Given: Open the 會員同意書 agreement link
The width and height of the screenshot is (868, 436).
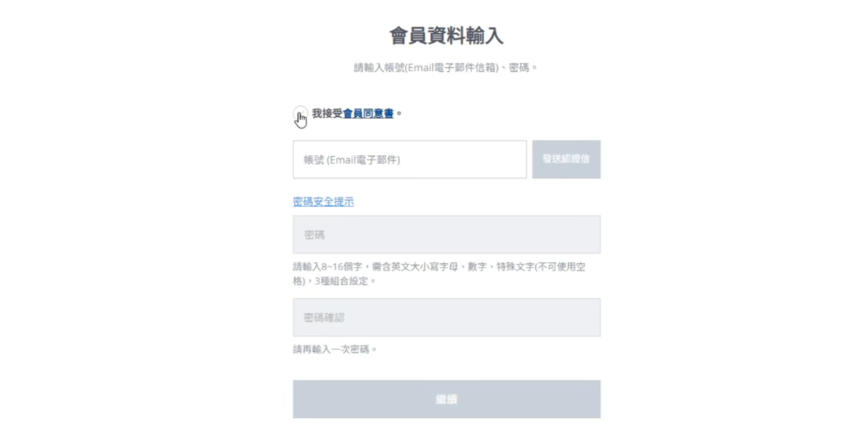Looking at the screenshot, I should (x=368, y=113).
